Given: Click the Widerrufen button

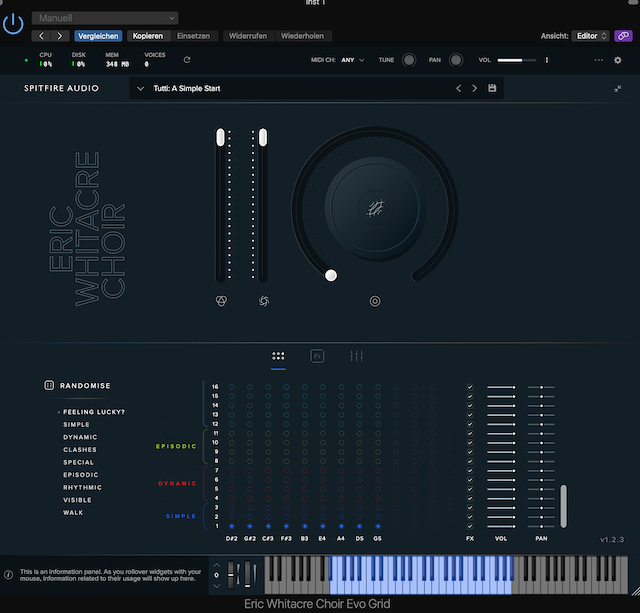Looking at the screenshot, I should 248,36.
